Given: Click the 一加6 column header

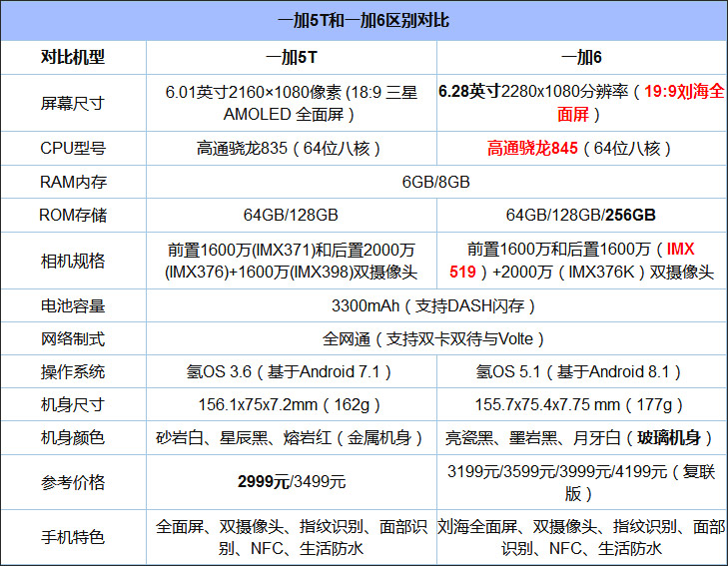Looking at the screenshot, I should [582, 58].
